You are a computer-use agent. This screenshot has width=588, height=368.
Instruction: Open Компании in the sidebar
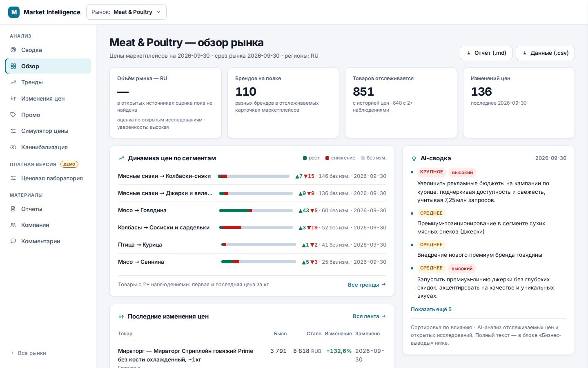(x=48, y=225)
